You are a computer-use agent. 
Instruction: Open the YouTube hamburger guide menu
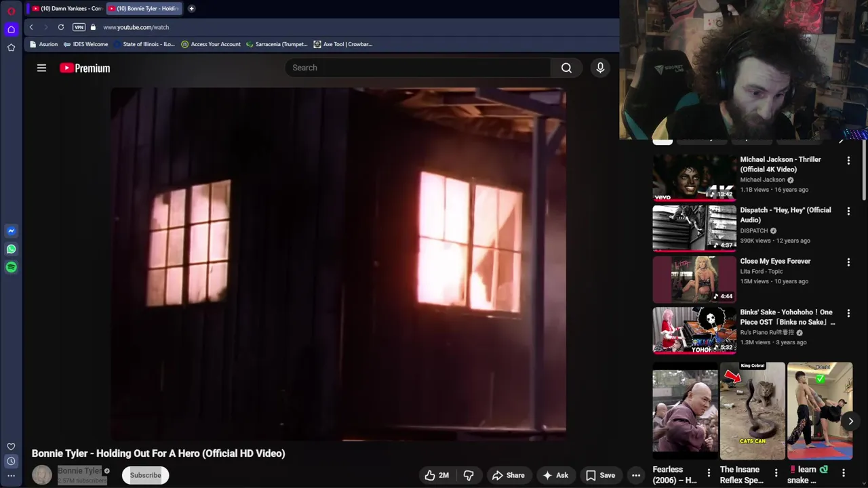[x=41, y=68]
